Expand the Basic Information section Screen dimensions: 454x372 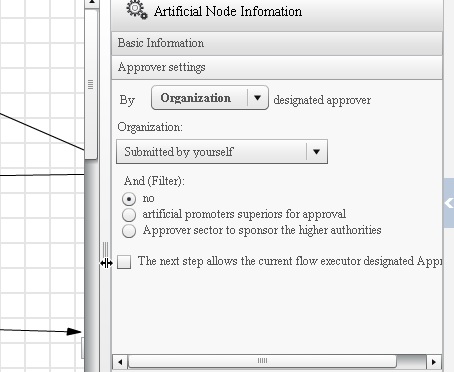pyautogui.click(x=277, y=43)
